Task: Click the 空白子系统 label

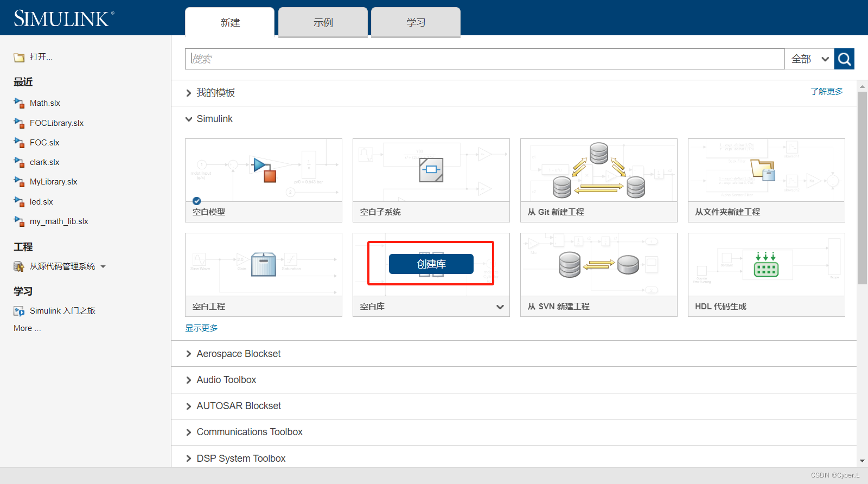Action: click(x=380, y=212)
